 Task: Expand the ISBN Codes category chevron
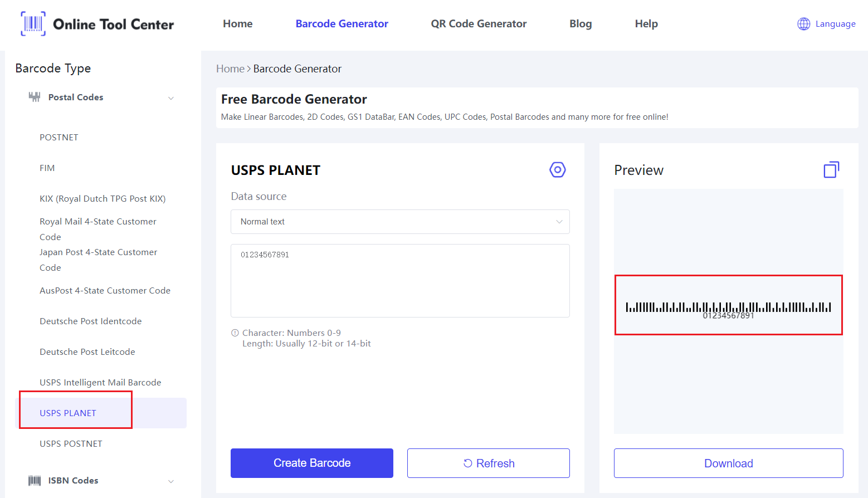[171, 481]
